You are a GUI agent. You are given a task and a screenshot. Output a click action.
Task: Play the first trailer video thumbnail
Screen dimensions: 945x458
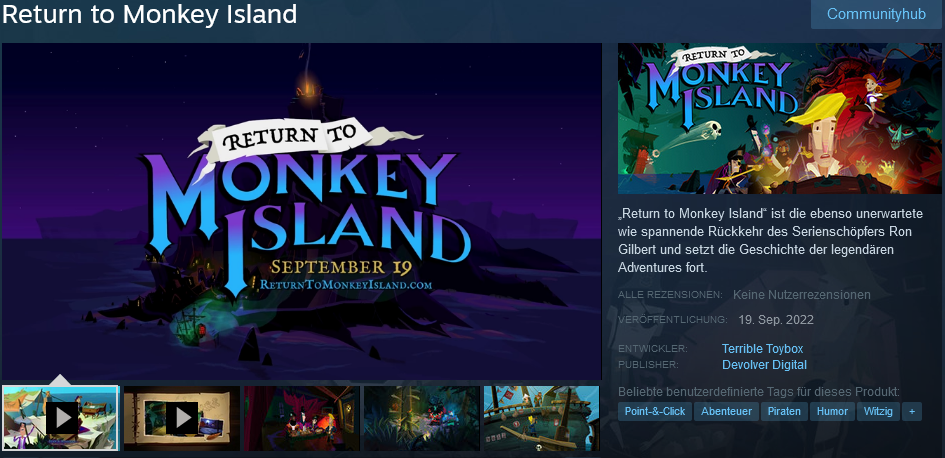61,418
